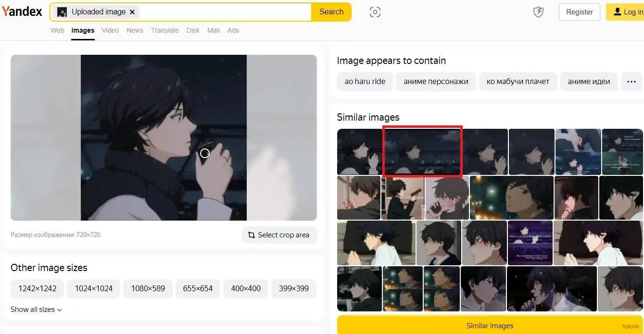644x334 pixels.
Task: Click the "Image appears to contain" heading
Action: point(391,61)
